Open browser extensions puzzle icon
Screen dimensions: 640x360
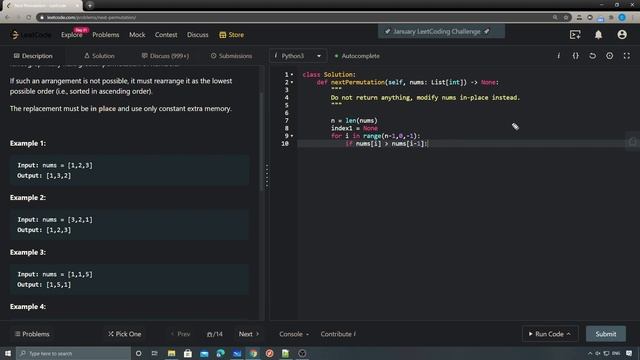pyautogui.click(x=611, y=17)
